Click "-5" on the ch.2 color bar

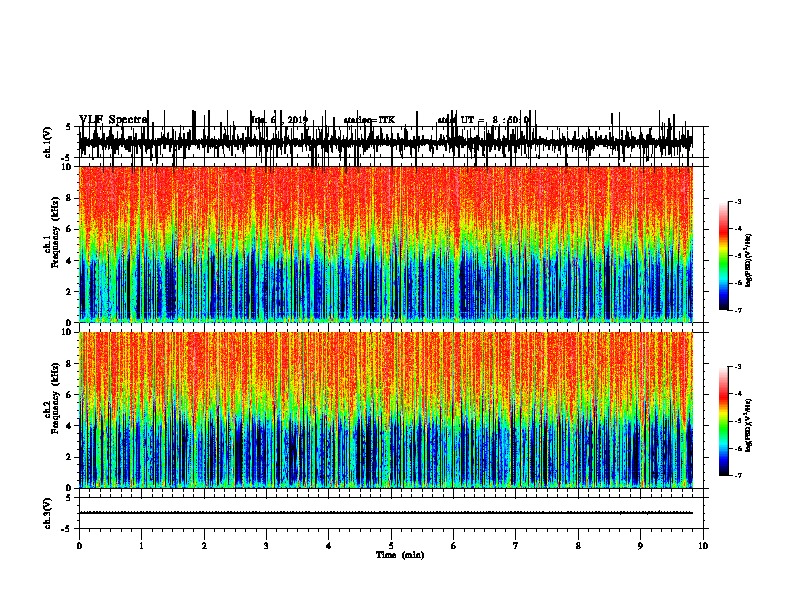(737, 421)
